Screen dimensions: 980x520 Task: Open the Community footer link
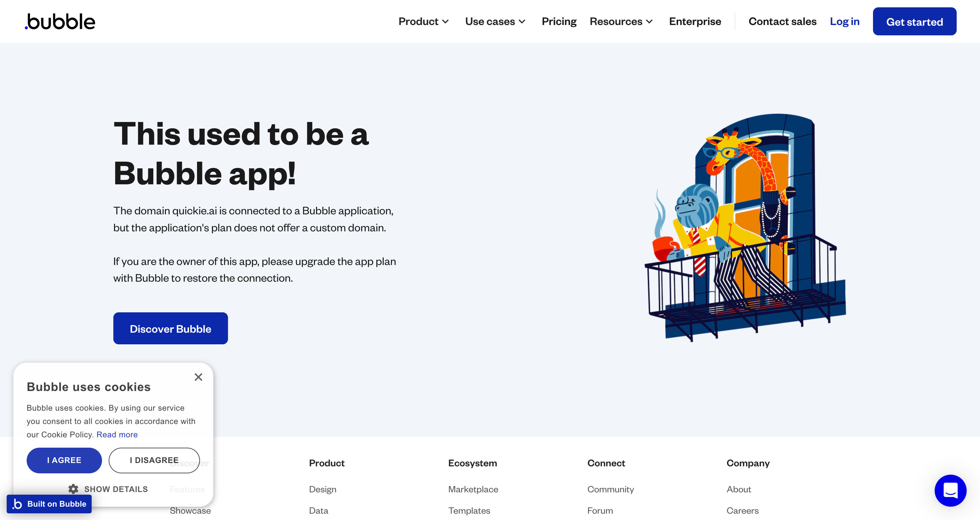[610, 489]
